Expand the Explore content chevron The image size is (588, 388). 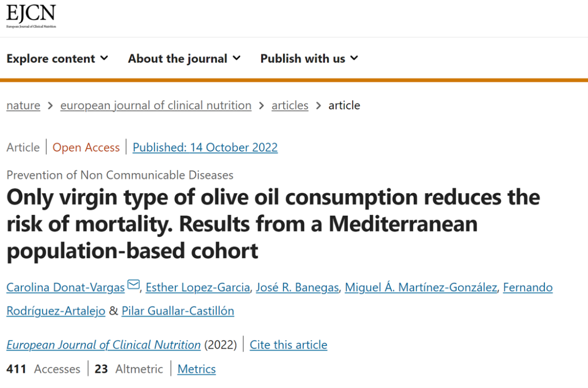pyautogui.click(x=104, y=58)
